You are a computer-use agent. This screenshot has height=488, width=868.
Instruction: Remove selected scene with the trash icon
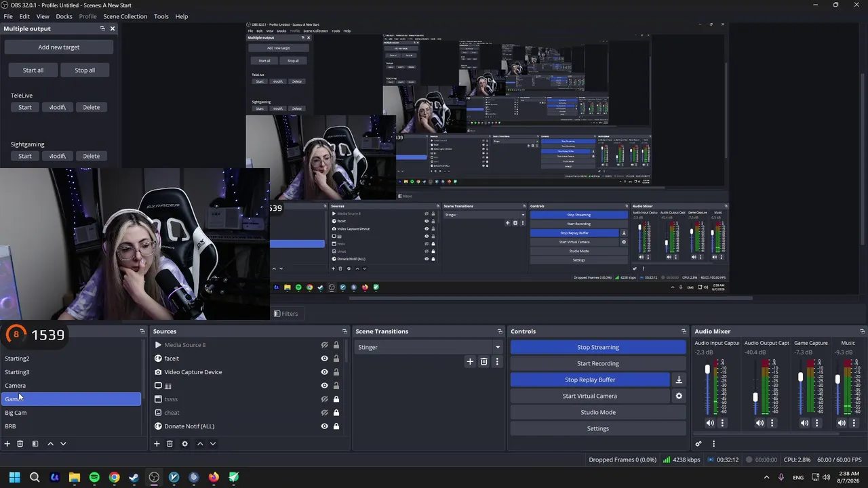tap(20, 444)
